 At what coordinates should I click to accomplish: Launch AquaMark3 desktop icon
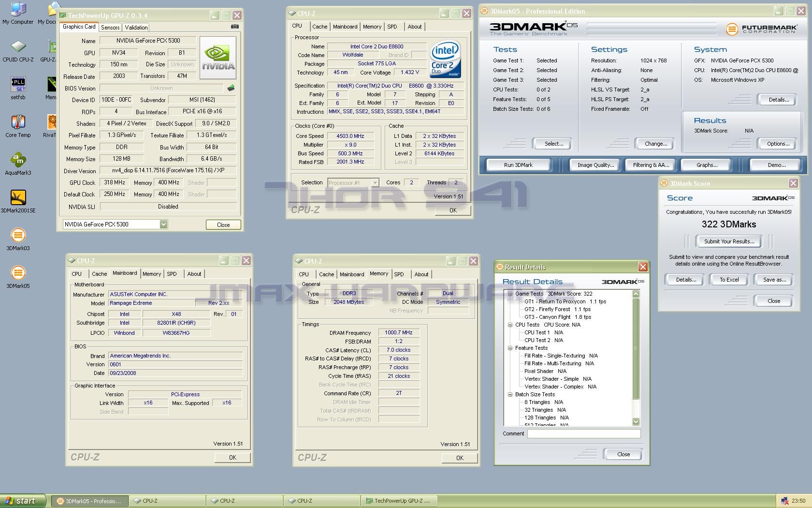pyautogui.click(x=18, y=164)
